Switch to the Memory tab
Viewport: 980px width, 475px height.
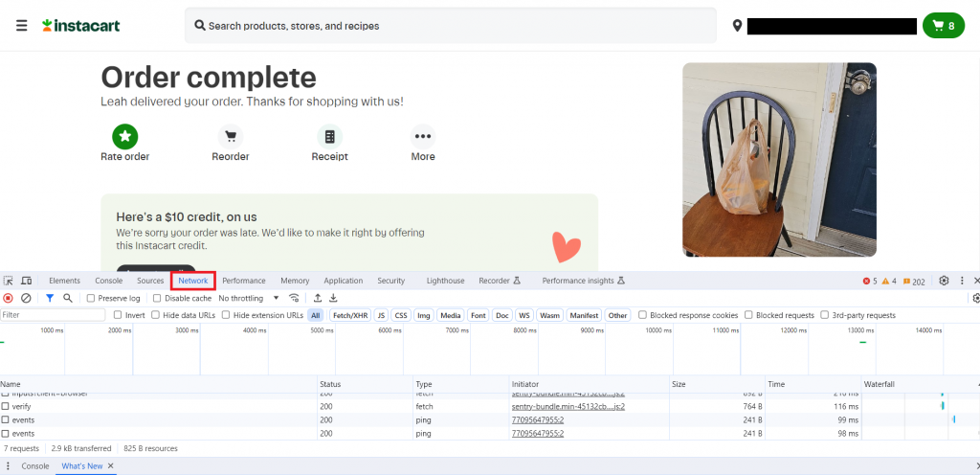pos(295,281)
